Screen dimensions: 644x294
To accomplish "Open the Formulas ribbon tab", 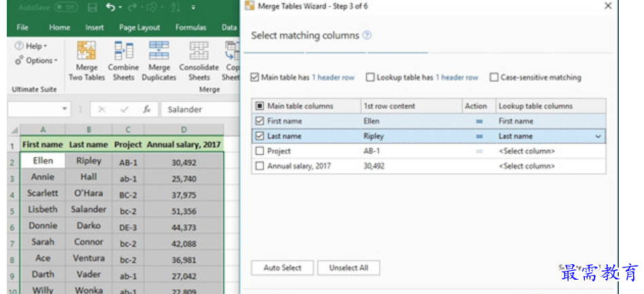I will pyautogui.click(x=190, y=27).
